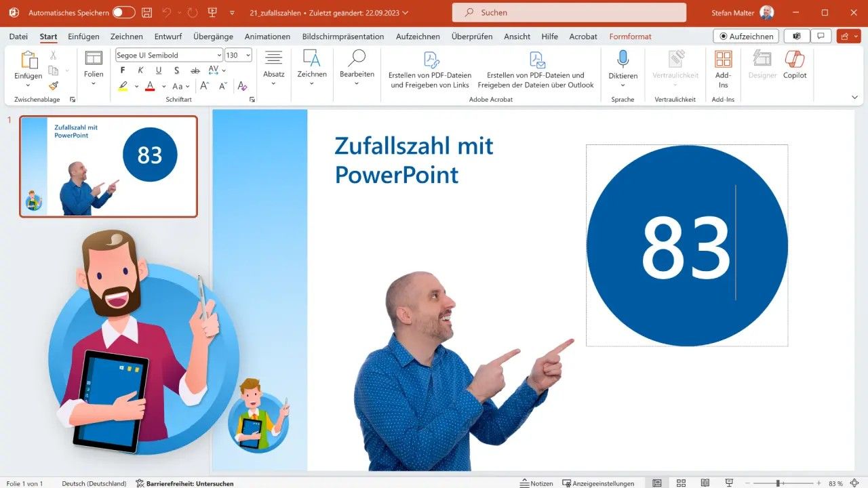Open reading view from status bar
Viewport: 868px width, 488px height.
705,483
